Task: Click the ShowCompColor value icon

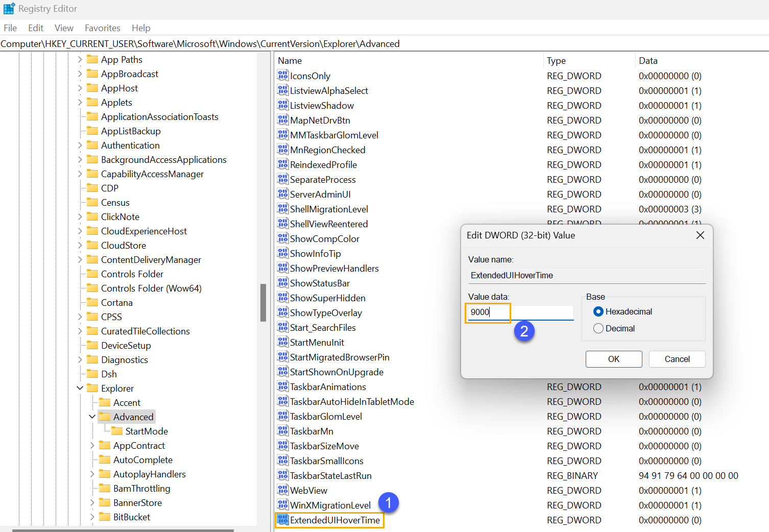Action: [283, 238]
